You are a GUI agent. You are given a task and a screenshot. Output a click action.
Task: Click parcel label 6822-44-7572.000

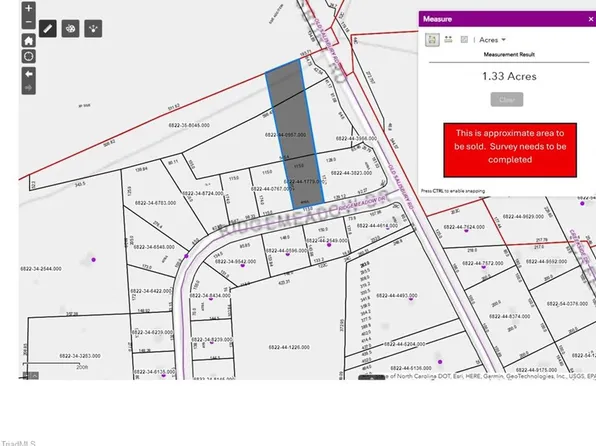pyautogui.click(x=483, y=263)
